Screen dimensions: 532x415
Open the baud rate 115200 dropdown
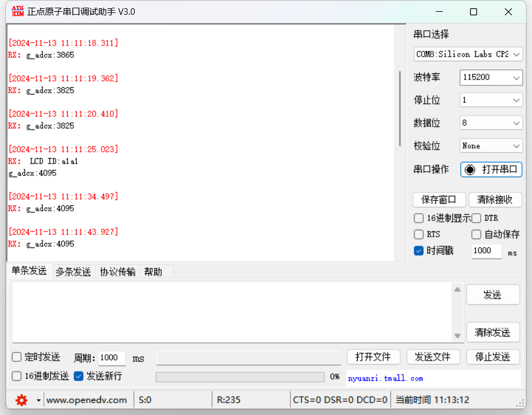pyautogui.click(x=491, y=77)
